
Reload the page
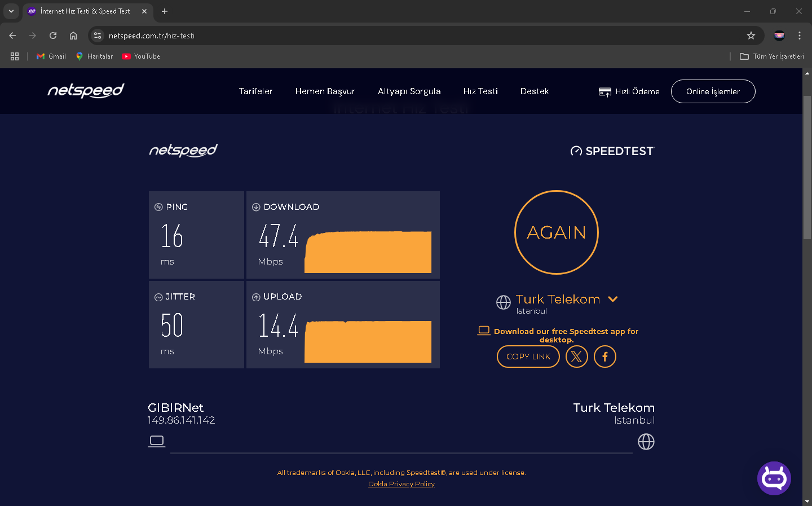(x=53, y=36)
